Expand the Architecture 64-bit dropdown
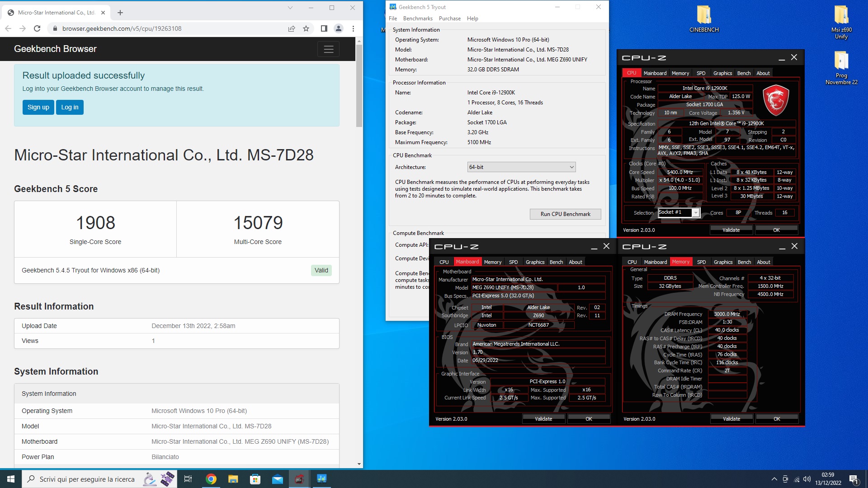 coord(521,167)
